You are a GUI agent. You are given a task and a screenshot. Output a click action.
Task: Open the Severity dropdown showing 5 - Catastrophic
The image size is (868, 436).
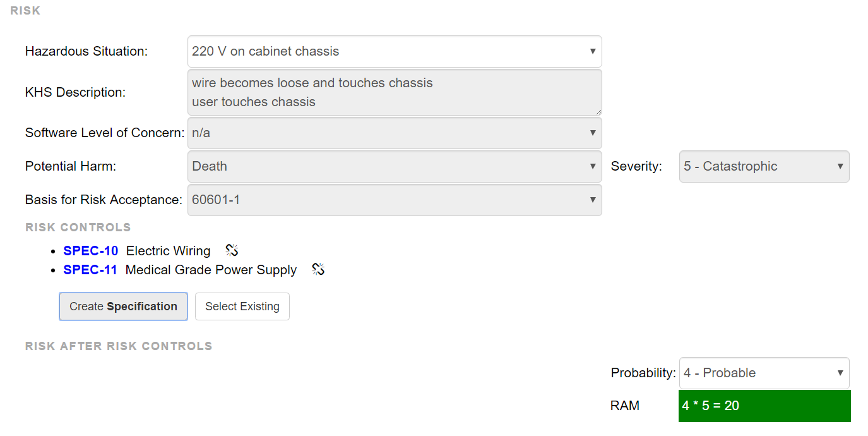coord(764,166)
